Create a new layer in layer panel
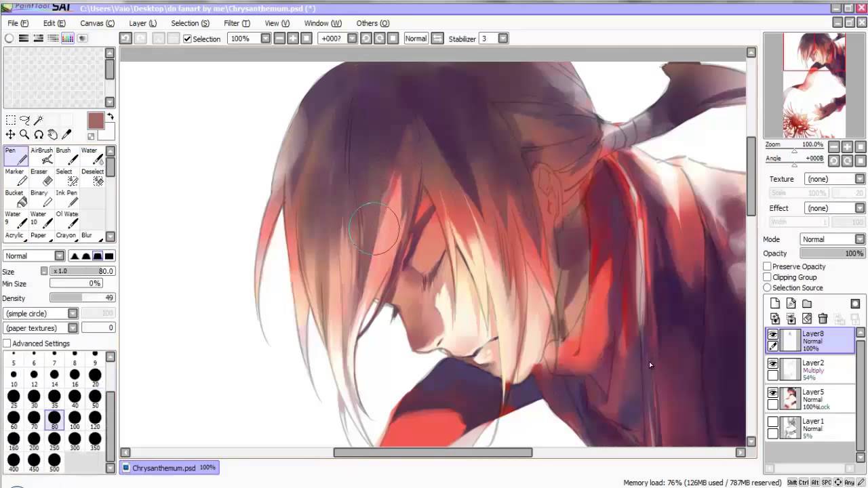868x488 pixels. tap(775, 304)
